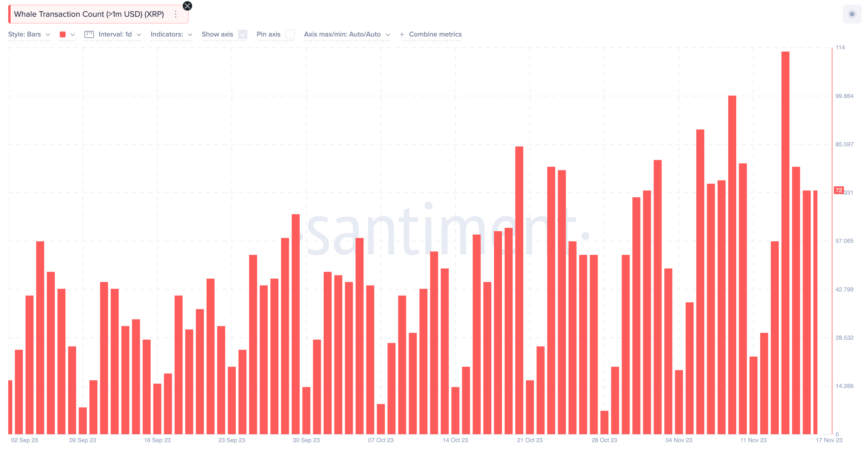The image size is (868, 451).
Task: Close the Whale Transaction Count metric
Action: click(x=187, y=6)
